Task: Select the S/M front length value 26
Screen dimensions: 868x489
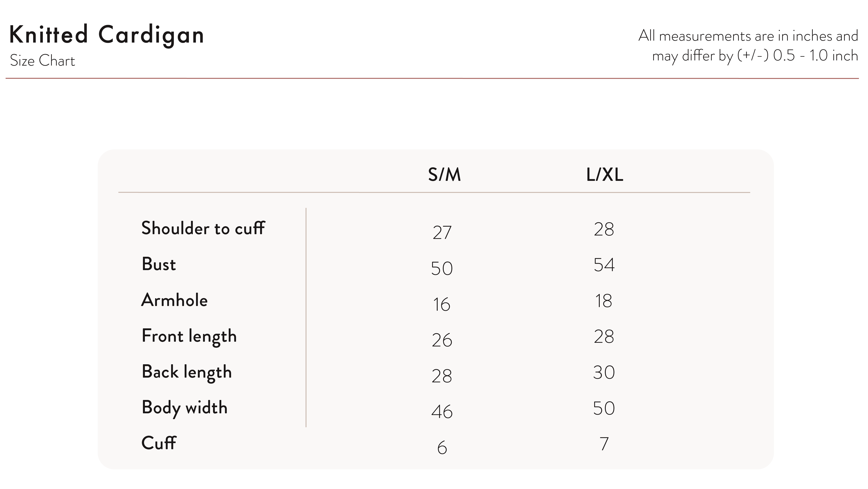Action: [442, 340]
